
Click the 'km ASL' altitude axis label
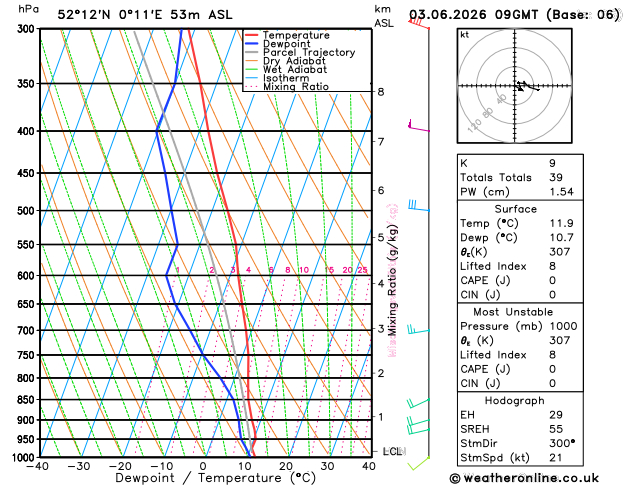[384, 16]
